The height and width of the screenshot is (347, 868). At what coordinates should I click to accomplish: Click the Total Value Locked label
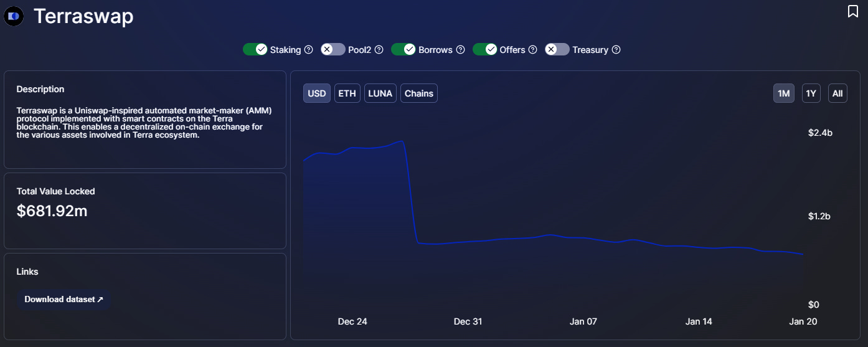(x=56, y=191)
